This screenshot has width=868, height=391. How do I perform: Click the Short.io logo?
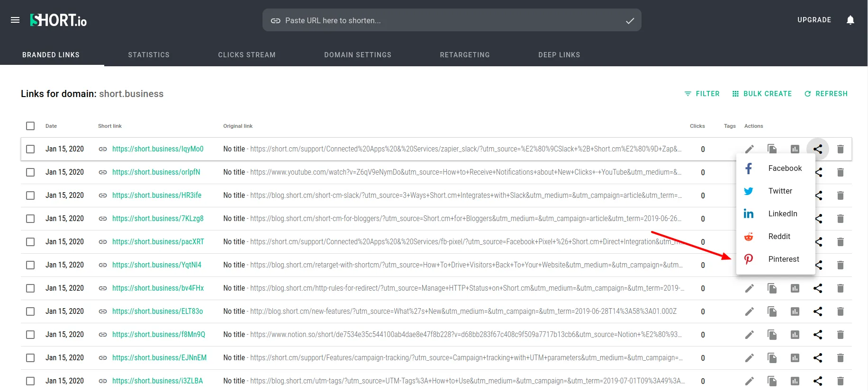pos(58,20)
